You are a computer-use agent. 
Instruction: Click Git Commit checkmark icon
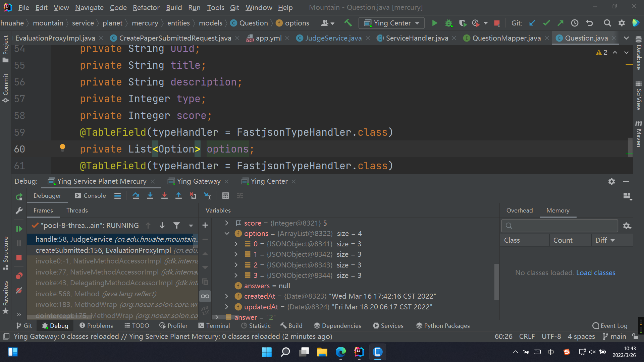(x=546, y=23)
